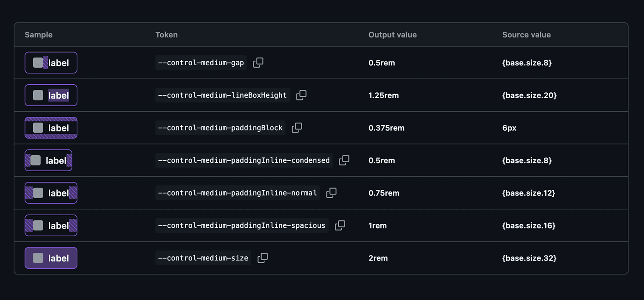
Task: Click {base.size.8} in the gap row
Action: pyautogui.click(x=527, y=63)
